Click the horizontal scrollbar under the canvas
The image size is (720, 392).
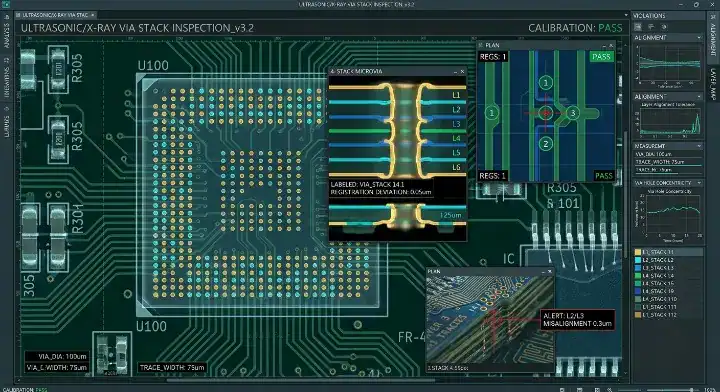(x=301, y=380)
